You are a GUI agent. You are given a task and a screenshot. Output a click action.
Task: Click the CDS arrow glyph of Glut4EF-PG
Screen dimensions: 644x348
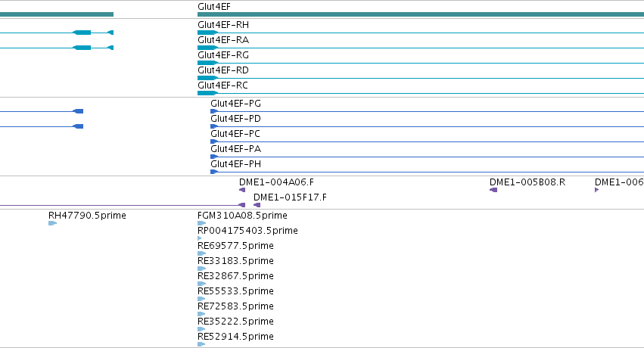[x=214, y=111]
